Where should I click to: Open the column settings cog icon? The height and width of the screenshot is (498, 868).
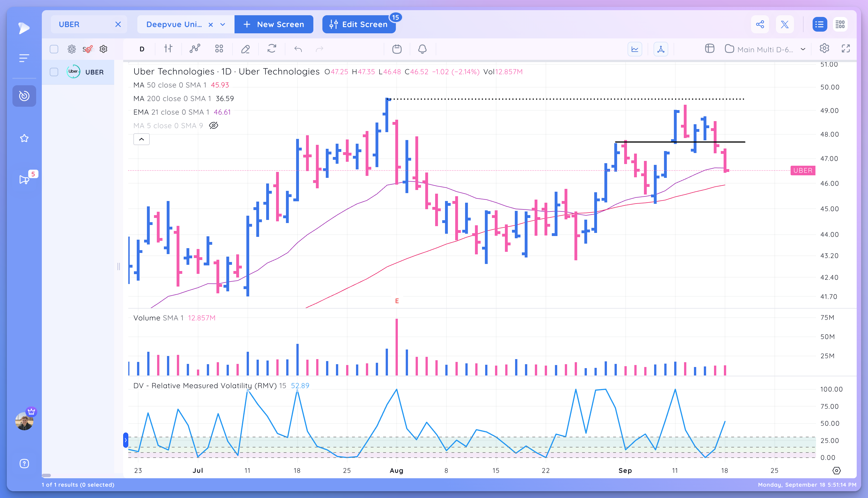click(x=103, y=49)
